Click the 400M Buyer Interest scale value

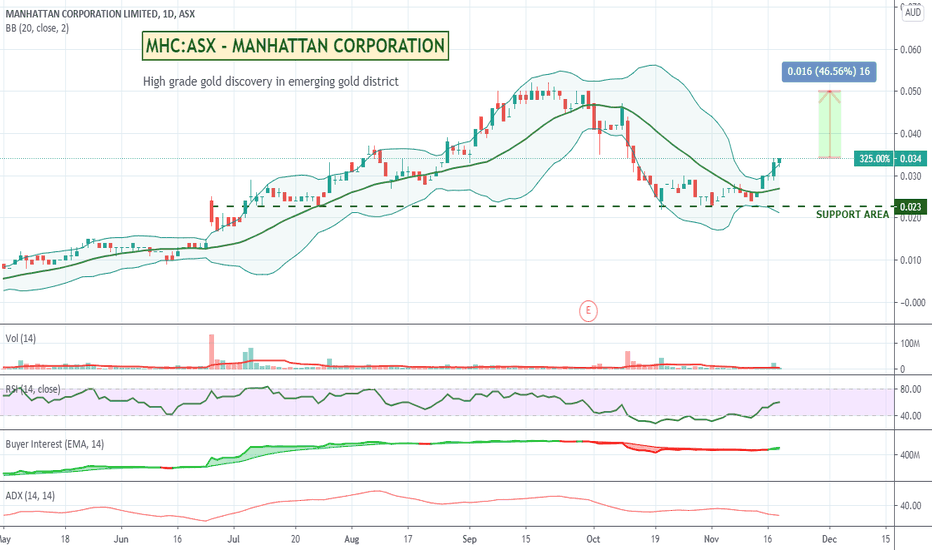[909, 455]
